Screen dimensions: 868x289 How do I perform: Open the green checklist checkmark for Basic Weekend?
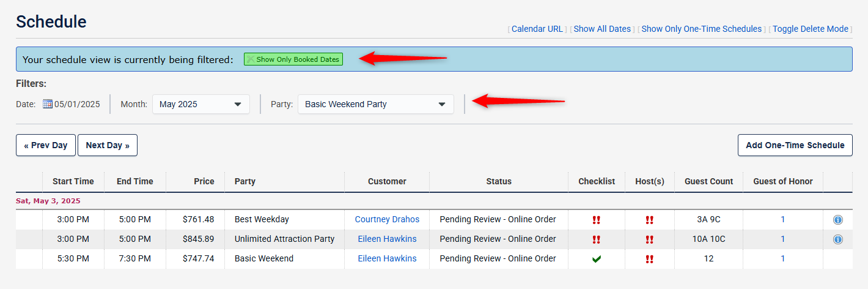click(x=597, y=259)
